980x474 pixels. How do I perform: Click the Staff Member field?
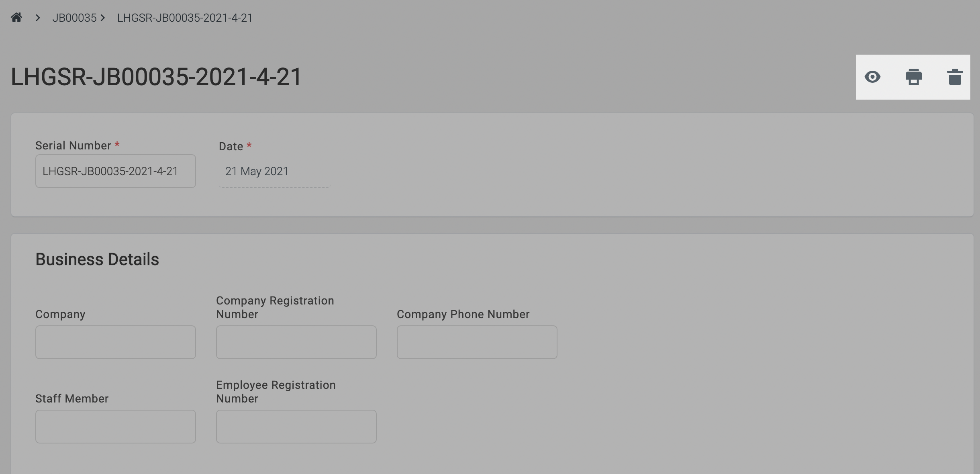(x=116, y=427)
